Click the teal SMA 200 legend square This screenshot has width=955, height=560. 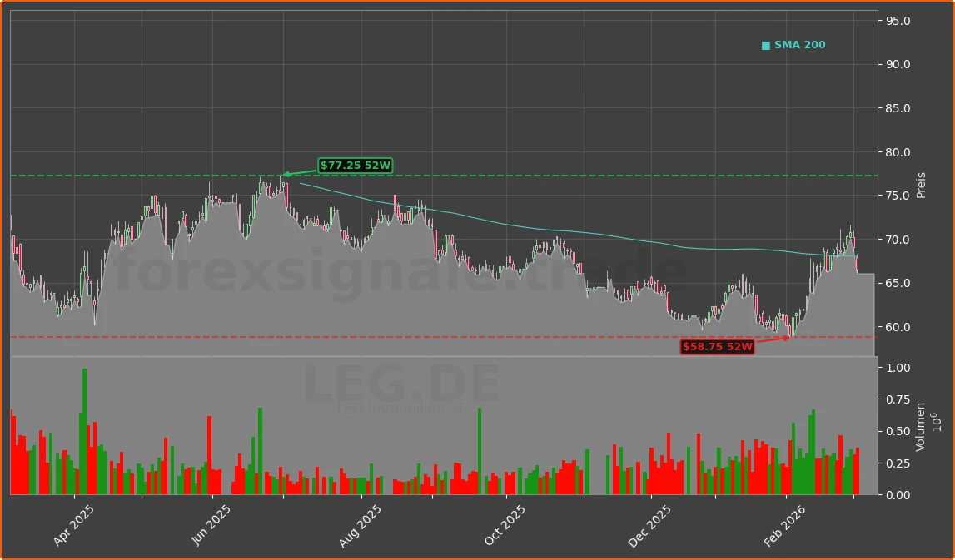[x=765, y=45]
